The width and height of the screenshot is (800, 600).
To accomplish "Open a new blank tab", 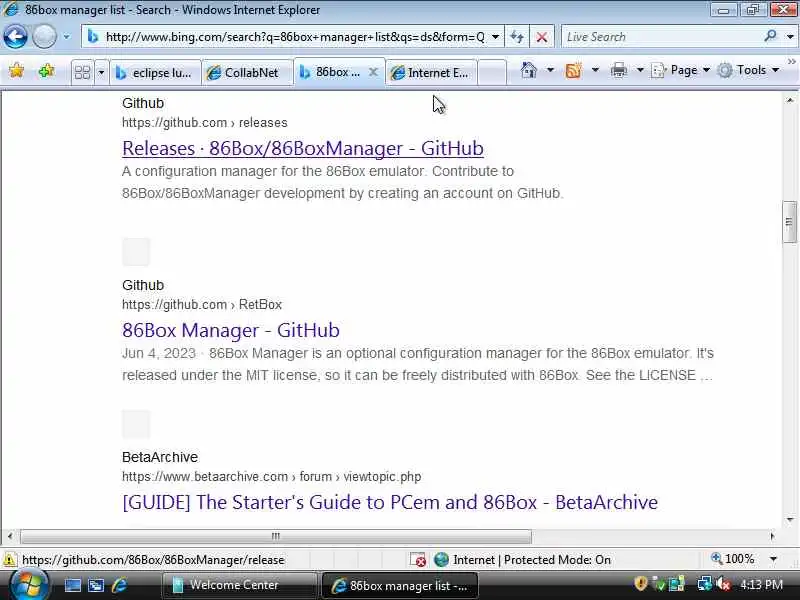I will coord(492,72).
